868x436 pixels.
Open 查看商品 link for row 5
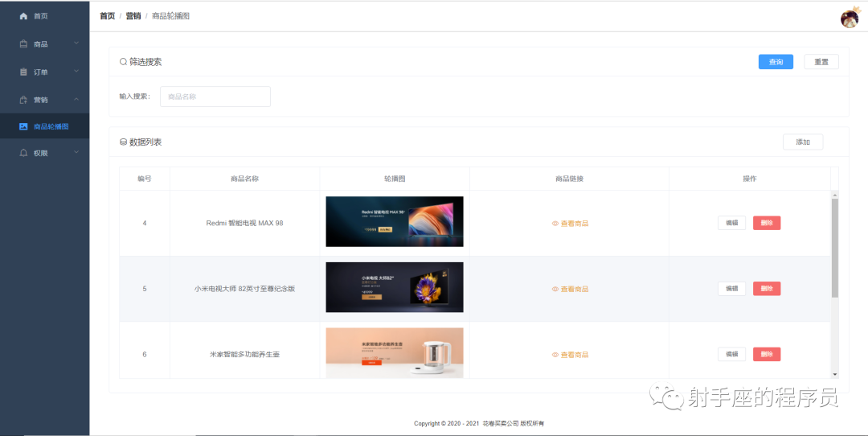coord(570,289)
